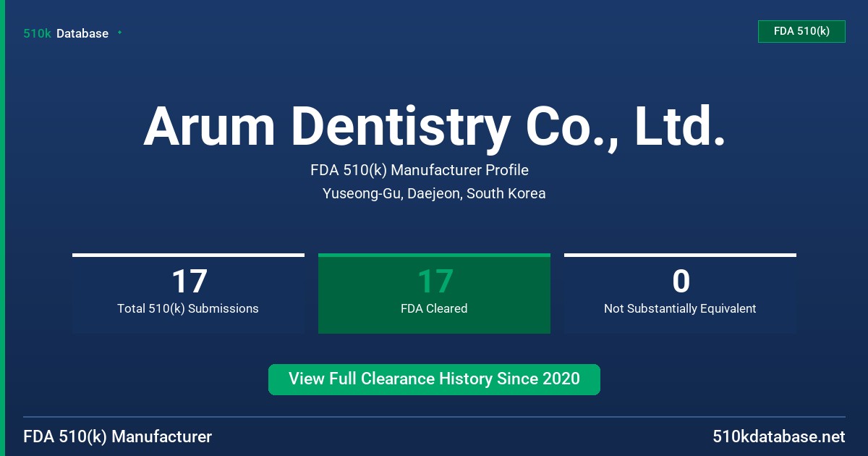Click the Yuseong-Gu, Daejeon, South Korea location
The height and width of the screenshot is (456, 868).
[434, 193]
